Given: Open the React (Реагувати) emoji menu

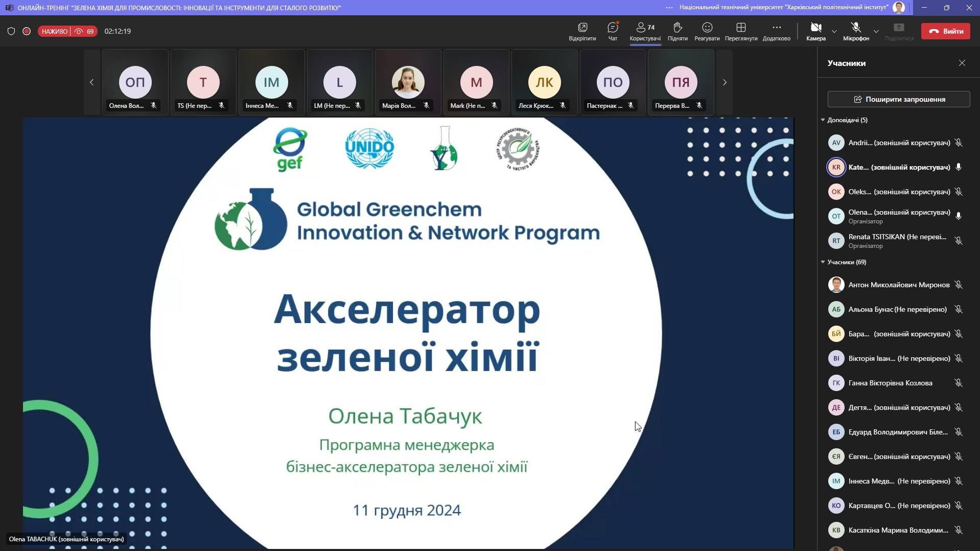Looking at the screenshot, I should (x=707, y=28).
